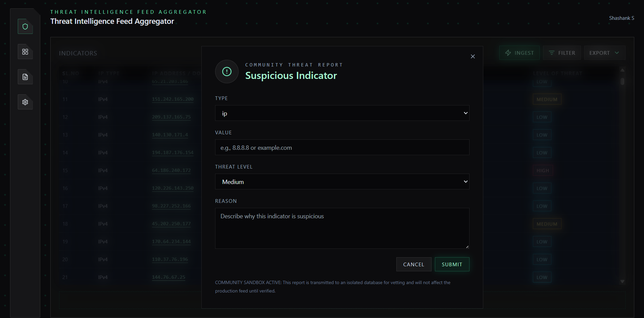
Task: Submit the suspicious indicator report
Action: 452,264
